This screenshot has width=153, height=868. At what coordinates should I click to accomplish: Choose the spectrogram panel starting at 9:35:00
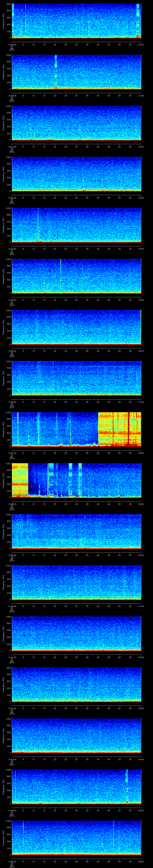(76, 327)
